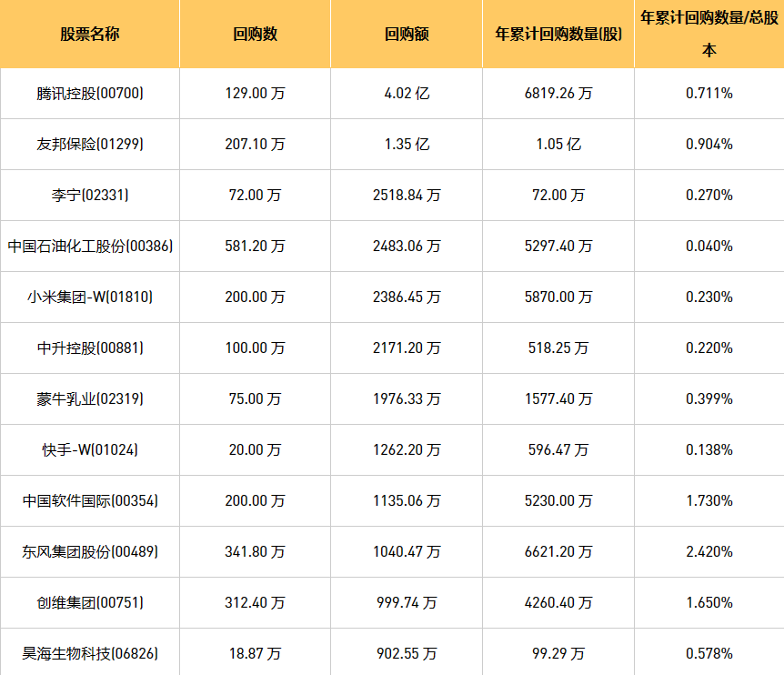Image resolution: width=784 pixels, height=675 pixels.
Task: Click the 0.040% ratio cell
Action: pos(709,247)
